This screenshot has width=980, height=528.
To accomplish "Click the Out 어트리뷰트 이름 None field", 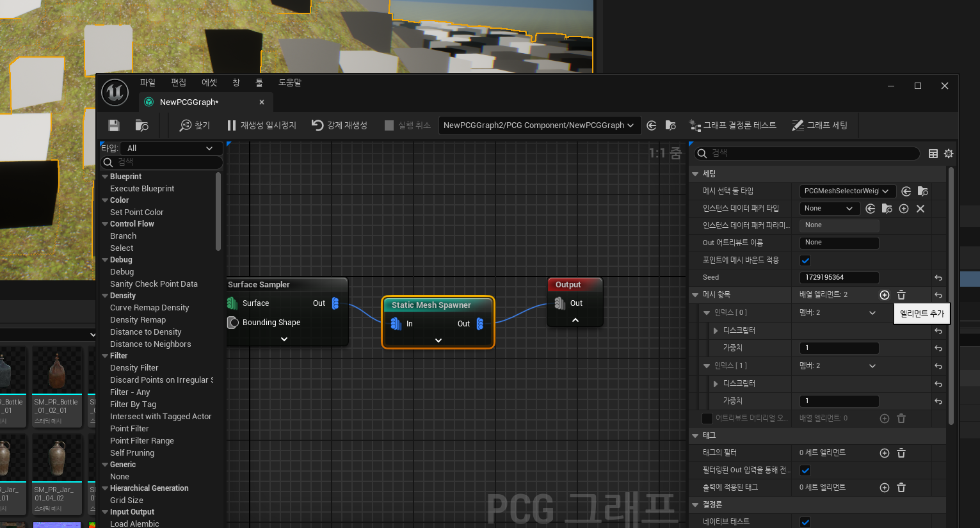I will coord(839,243).
